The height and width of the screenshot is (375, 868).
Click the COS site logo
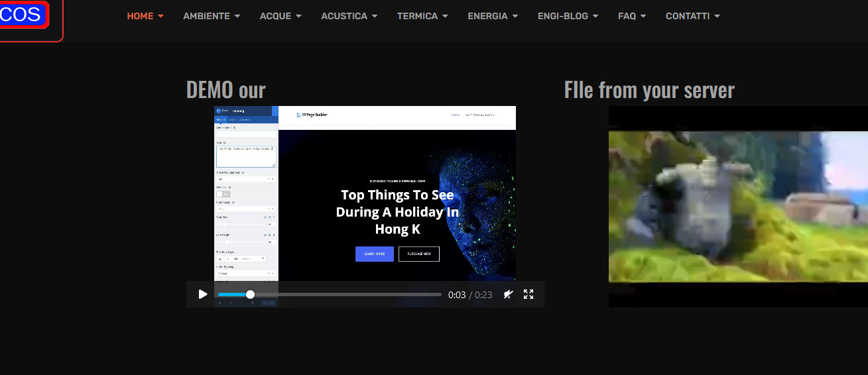pyautogui.click(x=21, y=15)
